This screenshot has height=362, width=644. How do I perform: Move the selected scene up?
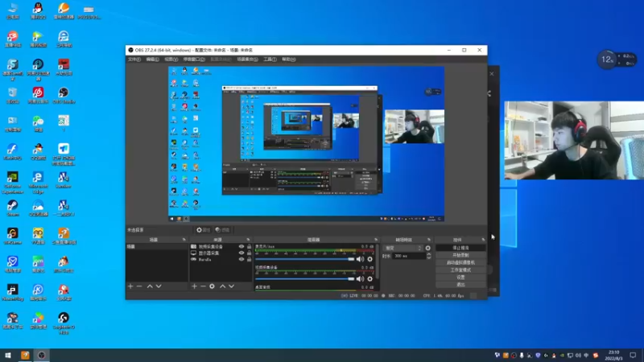pos(150,286)
